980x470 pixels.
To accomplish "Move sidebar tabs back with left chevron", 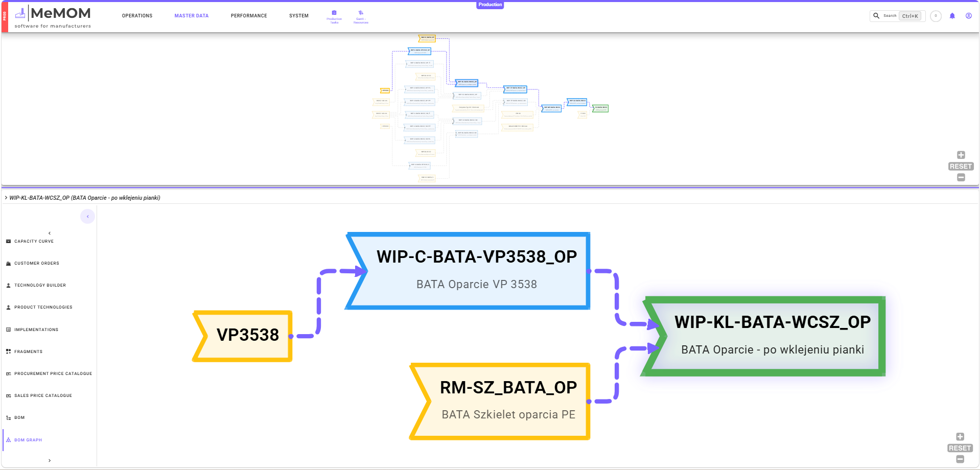I will (x=50, y=233).
